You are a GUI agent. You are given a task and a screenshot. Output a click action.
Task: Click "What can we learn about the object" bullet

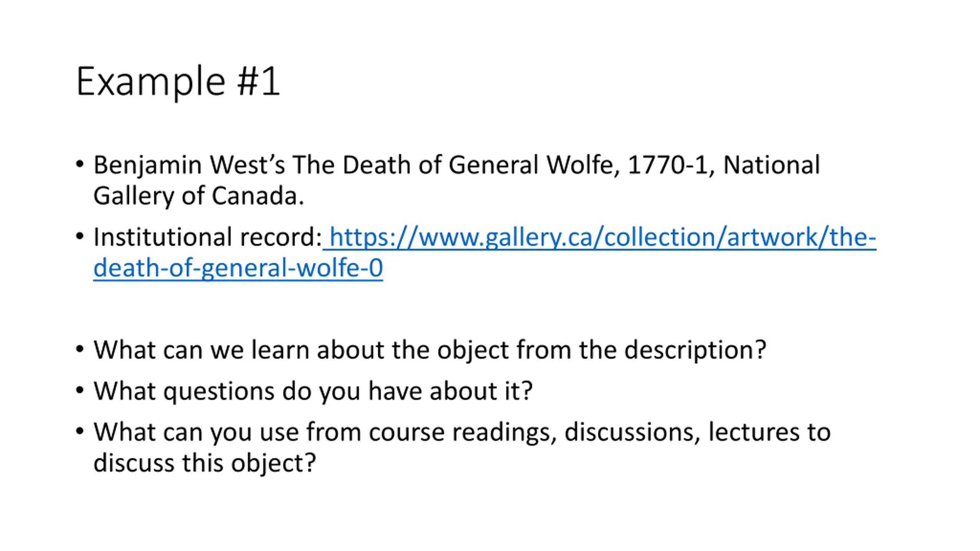pyautogui.click(x=430, y=350)
